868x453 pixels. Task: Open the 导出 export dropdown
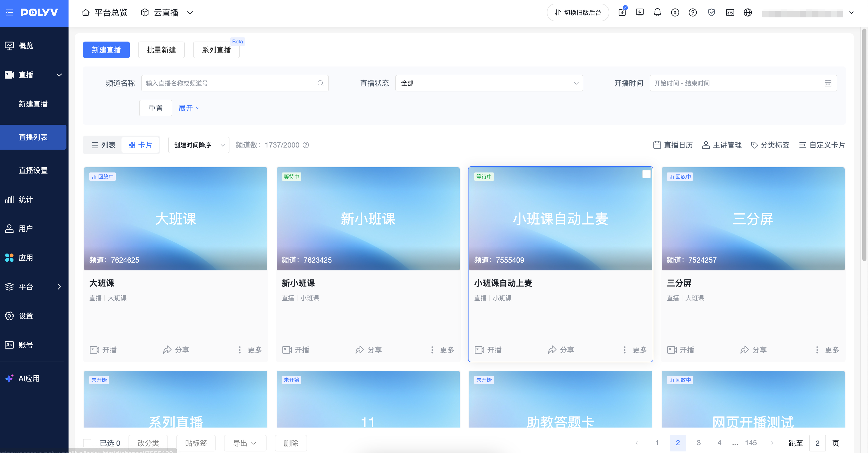coord(245,443)
